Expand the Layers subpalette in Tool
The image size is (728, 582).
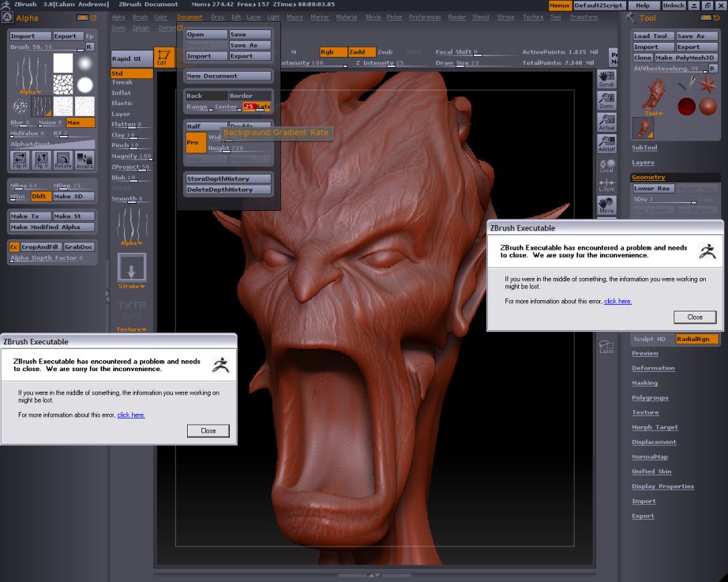643,163
